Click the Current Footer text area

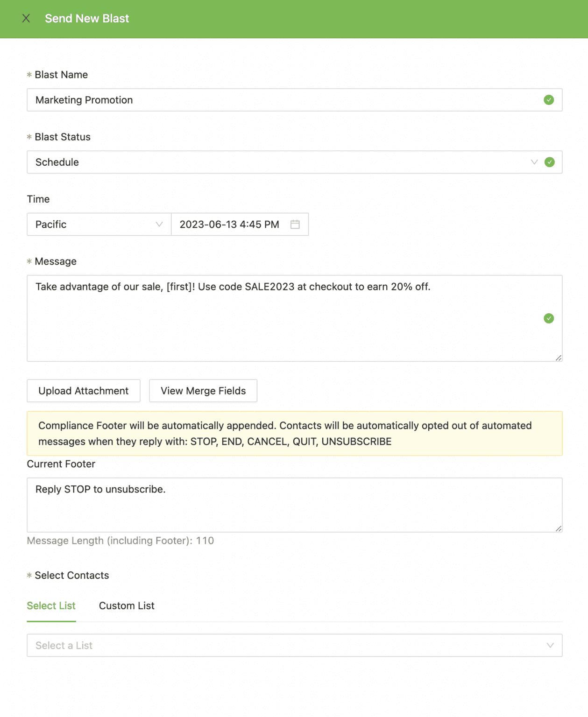(x=295, y=505)
